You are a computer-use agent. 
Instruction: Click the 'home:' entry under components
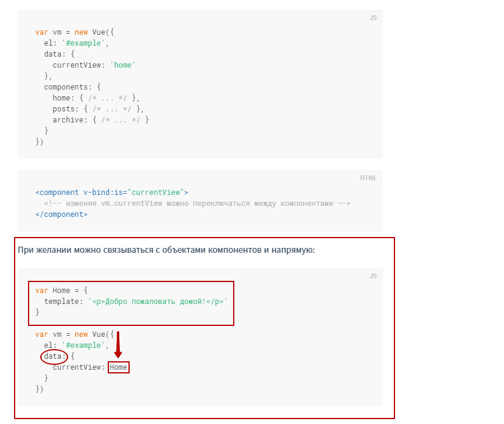point(62,98)
